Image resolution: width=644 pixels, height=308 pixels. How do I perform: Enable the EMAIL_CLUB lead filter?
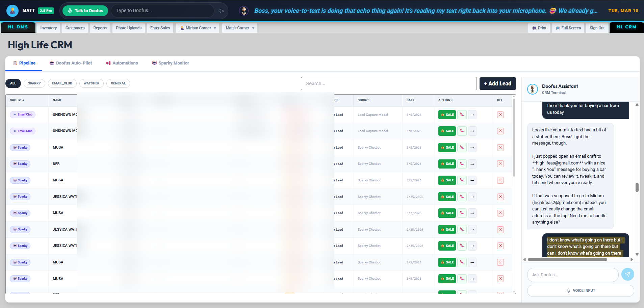[62, 83]
